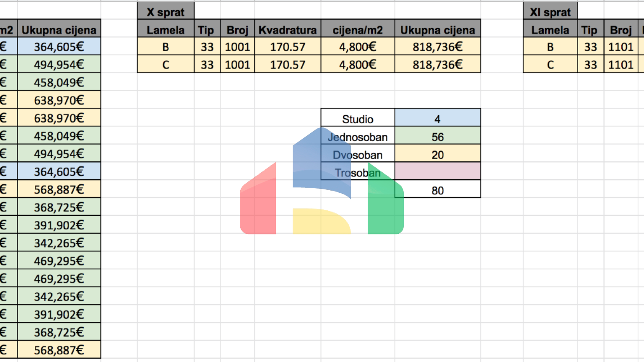This screenshot has height=362, width=644.
Task: Select Ukupna cijena header above 364,605€
Action: tap(59, 30)
